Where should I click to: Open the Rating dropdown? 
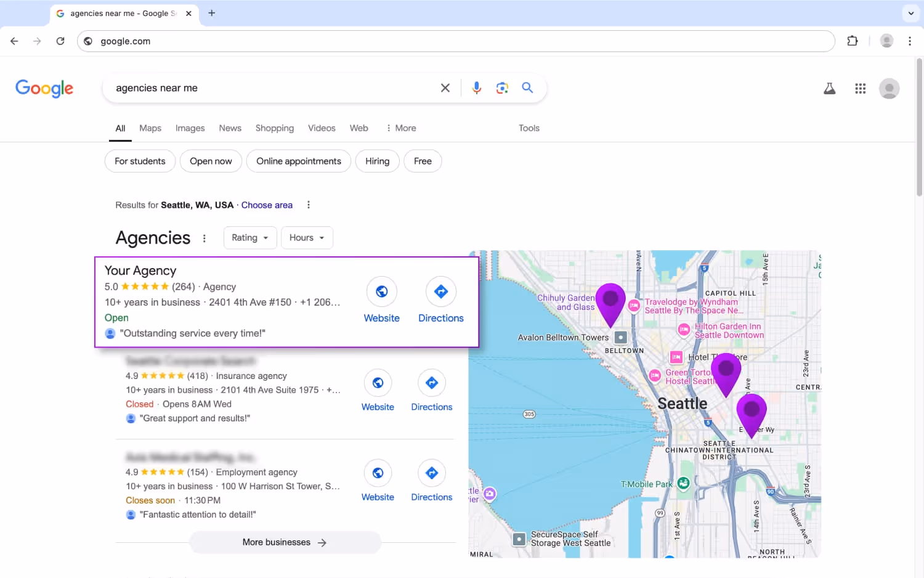[249, 238]
